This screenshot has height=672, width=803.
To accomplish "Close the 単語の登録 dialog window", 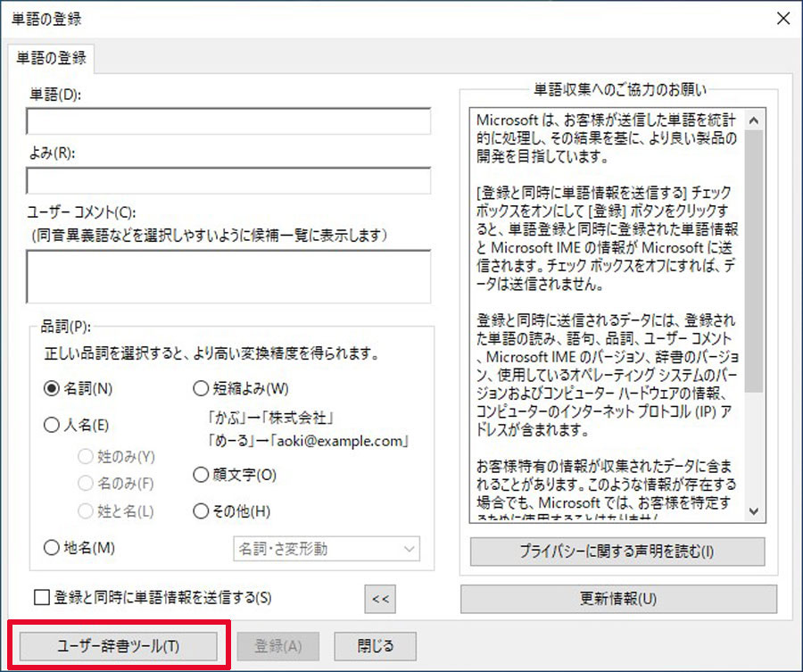I will coord(783,19).
